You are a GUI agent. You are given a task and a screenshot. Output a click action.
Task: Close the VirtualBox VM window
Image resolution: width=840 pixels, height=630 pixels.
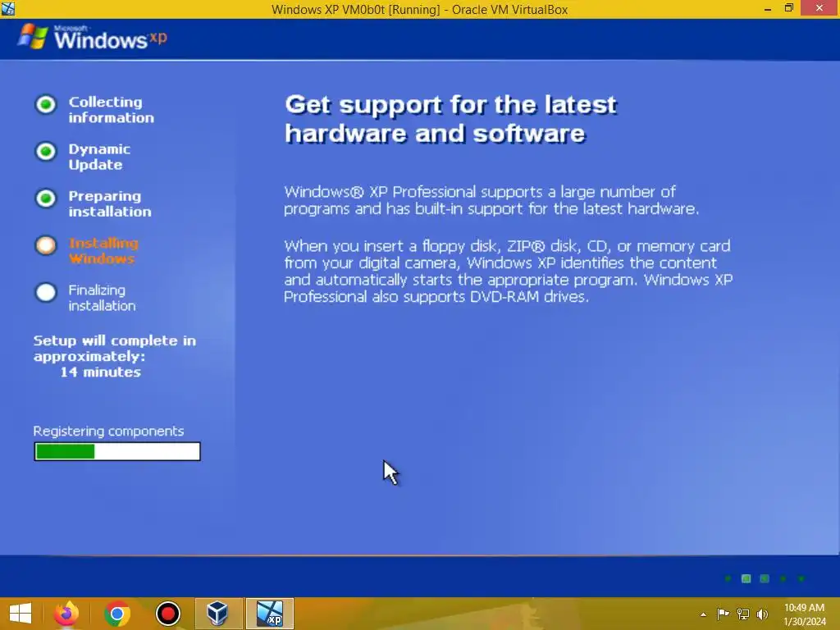point(819,8)
